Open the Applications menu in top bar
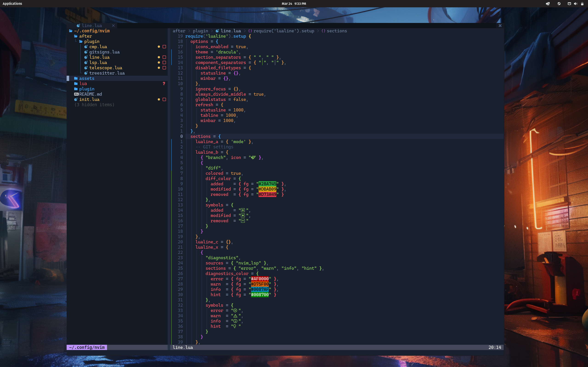This screenshot has width=588, height=367. [x=12, y=4]
